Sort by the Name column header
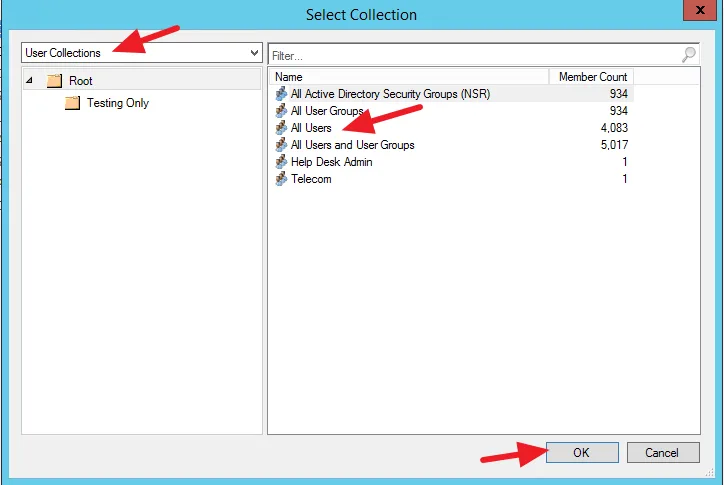The width and height of the screenshot is (724, 485). 410,77
